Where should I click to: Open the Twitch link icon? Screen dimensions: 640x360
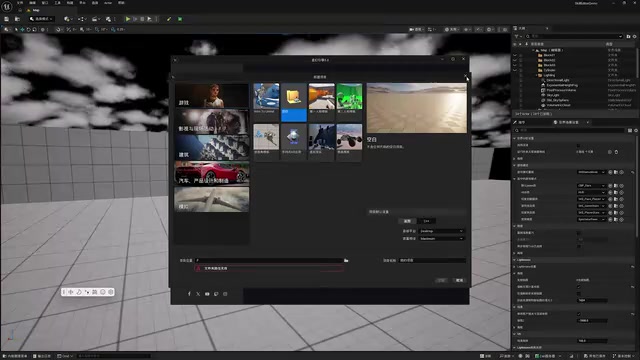(x=216, y=294)
